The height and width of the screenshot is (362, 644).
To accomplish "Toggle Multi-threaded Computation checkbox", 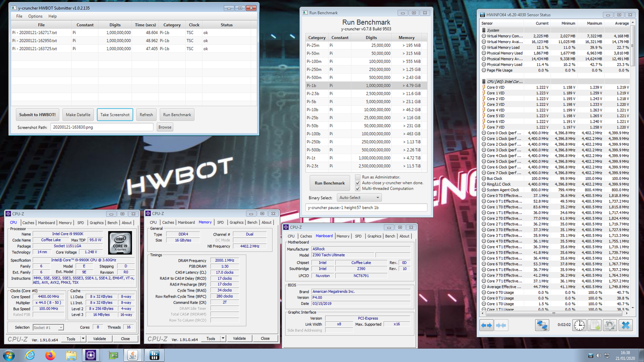I will tap(358, 189).
